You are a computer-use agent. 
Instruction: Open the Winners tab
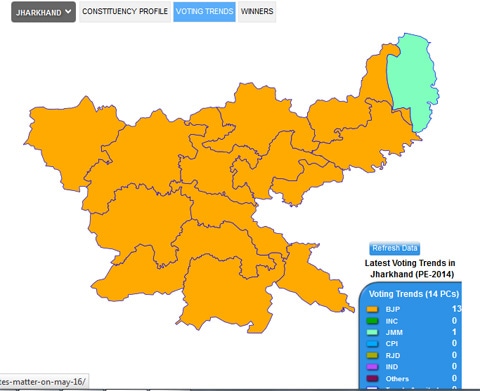point(257,11)
